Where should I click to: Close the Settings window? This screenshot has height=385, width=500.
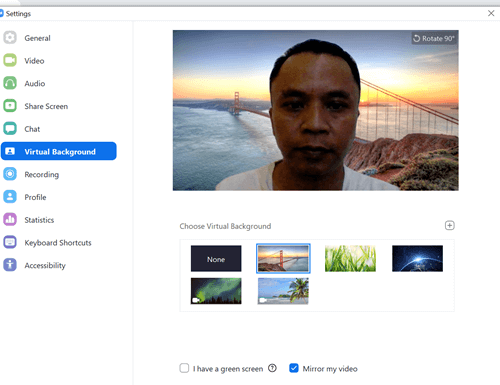click(x=491, y=13)
